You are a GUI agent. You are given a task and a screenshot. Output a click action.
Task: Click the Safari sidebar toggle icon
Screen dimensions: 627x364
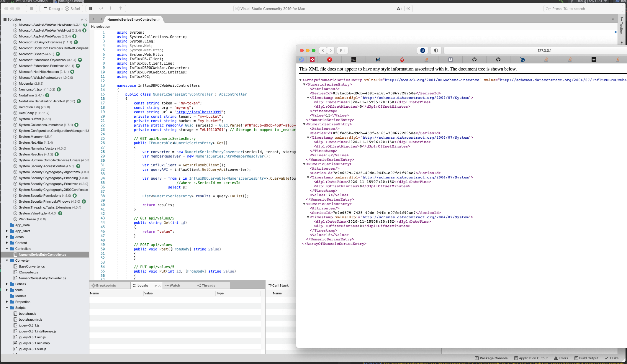(x=343, y=50)
